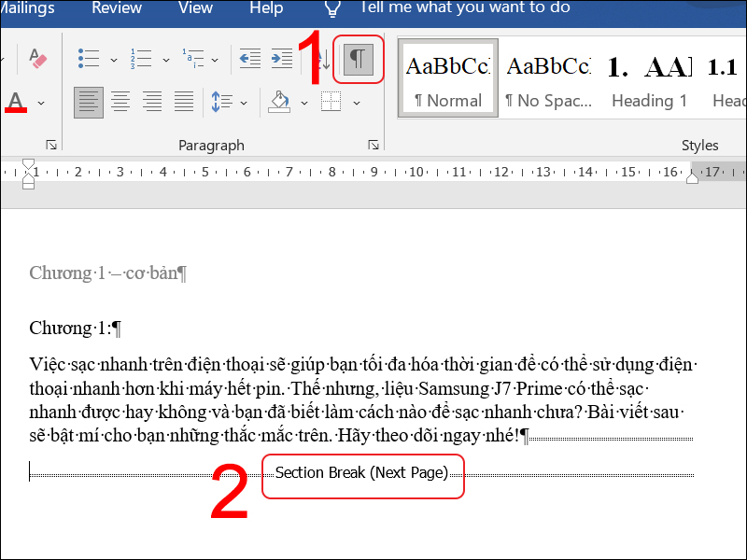Click the Shading paint bucket icon

[279, 101]
